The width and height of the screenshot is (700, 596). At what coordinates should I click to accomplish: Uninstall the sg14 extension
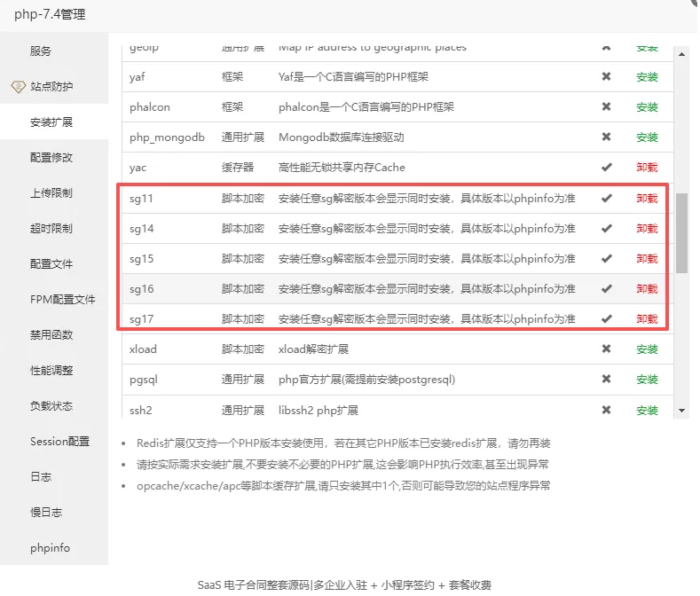(647, 229)
